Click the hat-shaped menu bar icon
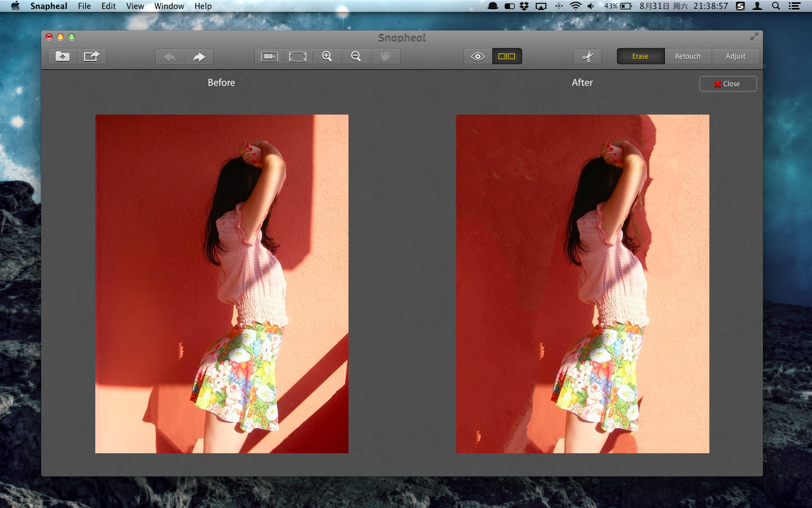The width and height of the screenshot is (812, 508). pos(493,6)
